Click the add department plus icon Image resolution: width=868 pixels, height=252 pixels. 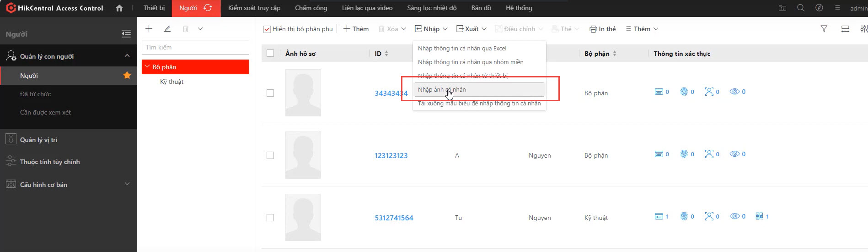(149, 29)
